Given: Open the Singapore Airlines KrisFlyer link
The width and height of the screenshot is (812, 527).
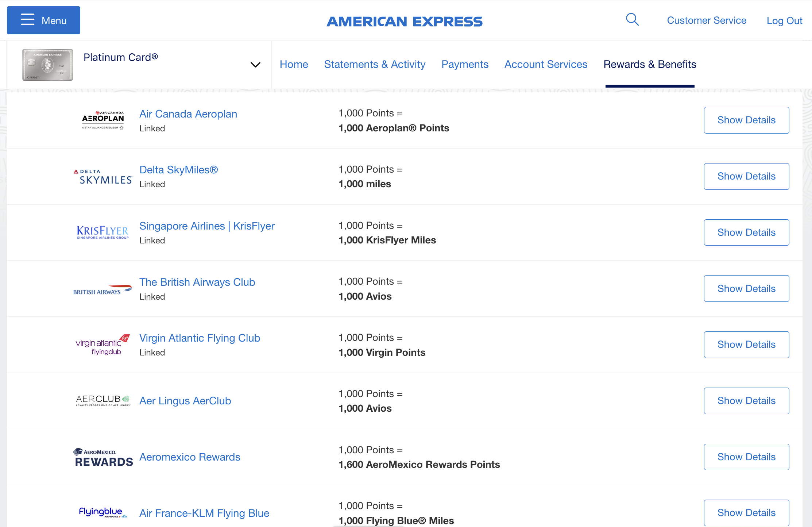Looking at the screenshot, I should 207,226.
